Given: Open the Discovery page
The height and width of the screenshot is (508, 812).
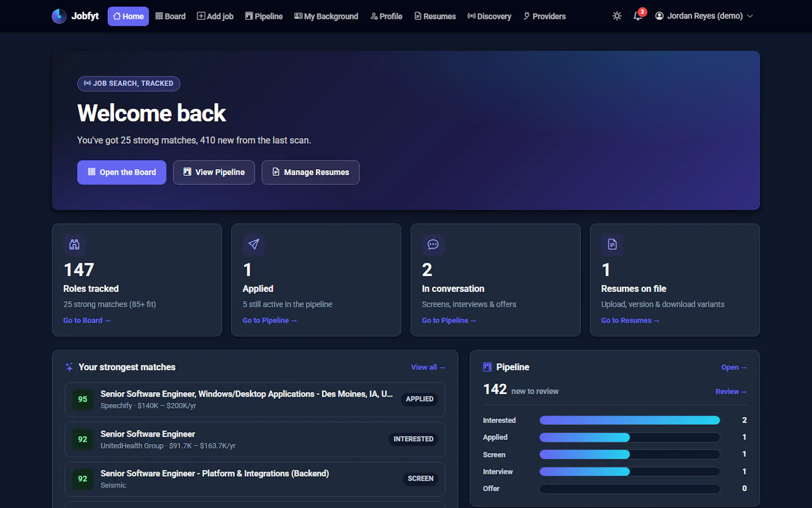Looking at the screenshot, I should (489, 16).
